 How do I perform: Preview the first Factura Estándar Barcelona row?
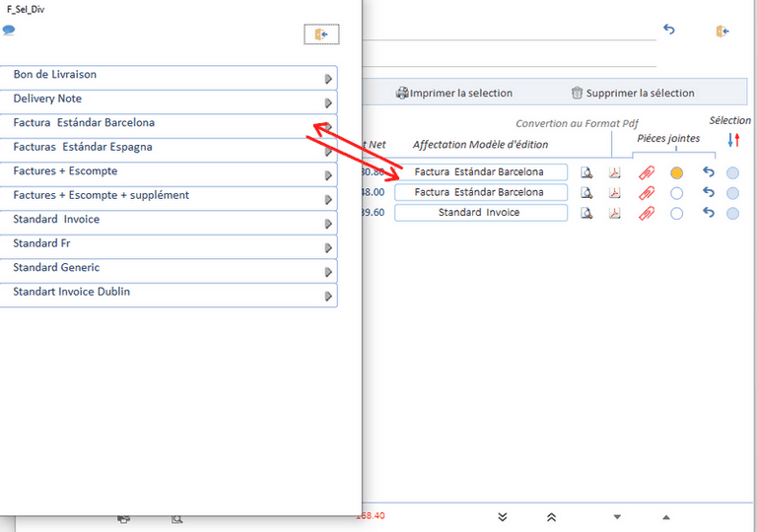coord(586,172)
